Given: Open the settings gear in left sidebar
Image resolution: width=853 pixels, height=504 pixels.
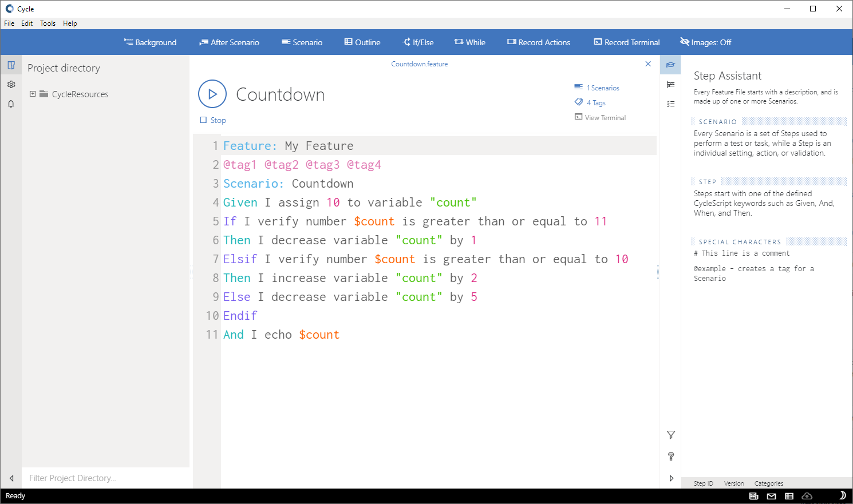Looking at the screenshot, I should tap(11, 84).
